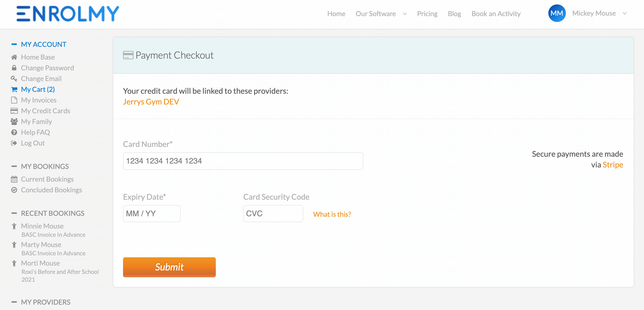Click the What is this? link
This screenshot has width=644, height=310.
click(332, 214)
